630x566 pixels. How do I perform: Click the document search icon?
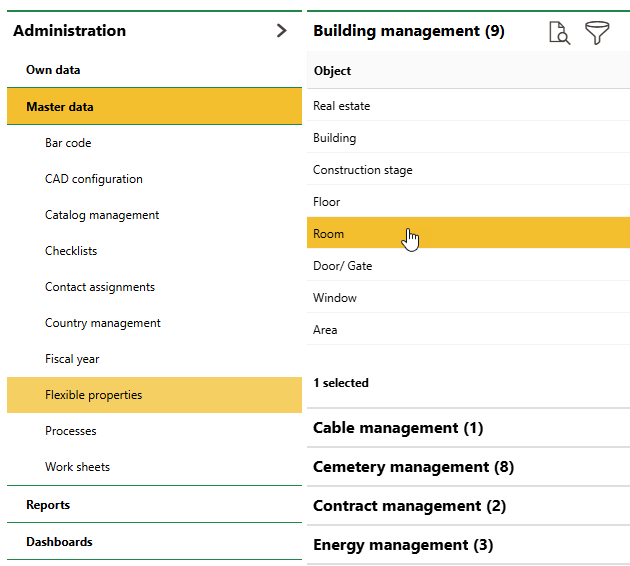click(559, 33)
